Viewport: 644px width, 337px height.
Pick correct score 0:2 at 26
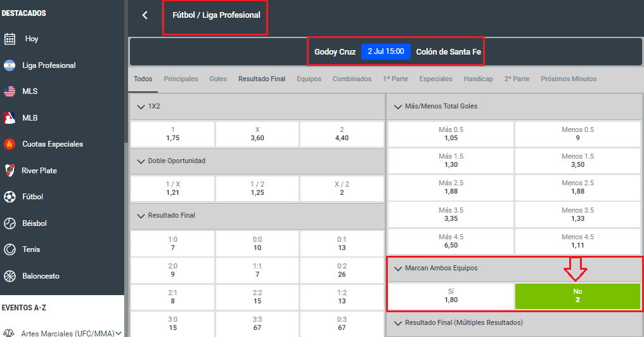(342, 270)
